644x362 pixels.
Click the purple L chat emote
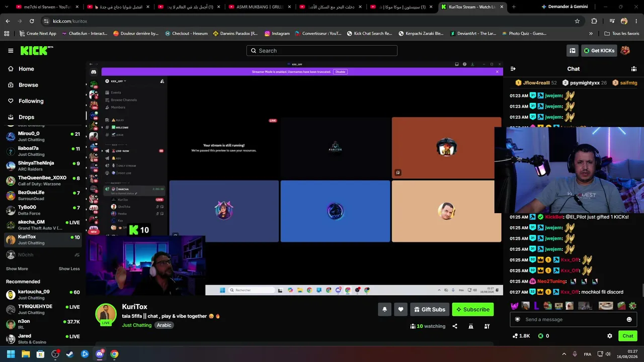536,306
